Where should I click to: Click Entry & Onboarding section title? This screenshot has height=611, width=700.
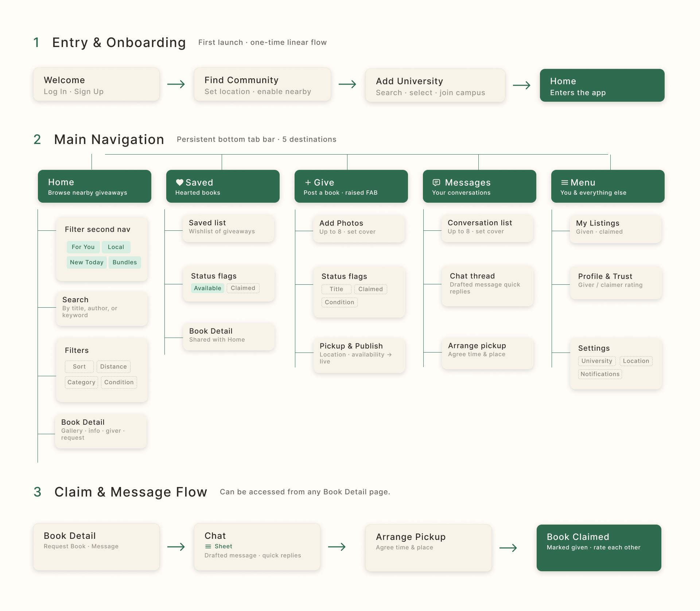click(x=119, y=43)
